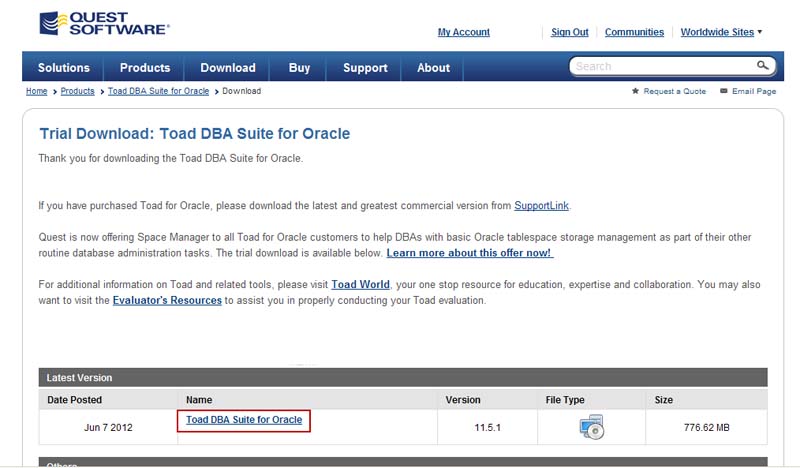Select the Download navigation tab
This screenshot has width=800, height=468.
pos(228,68)
